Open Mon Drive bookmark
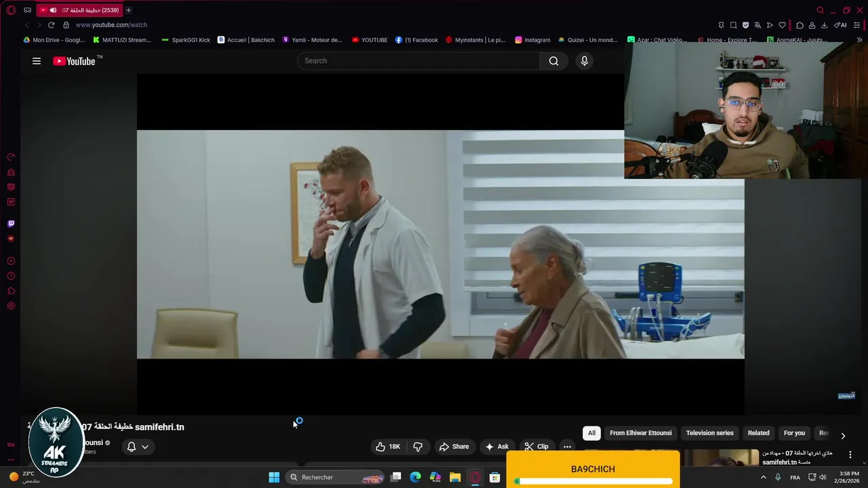The width and height of the screenshot is (868, 488). tap(54, 40)
